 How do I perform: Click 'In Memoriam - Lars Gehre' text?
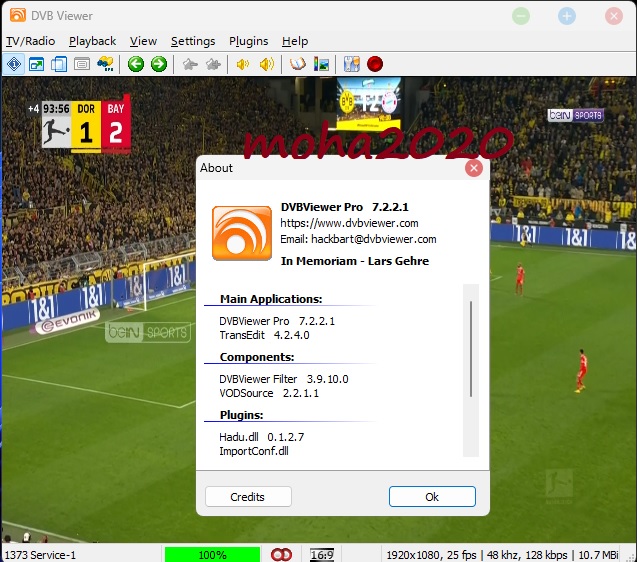355,261
